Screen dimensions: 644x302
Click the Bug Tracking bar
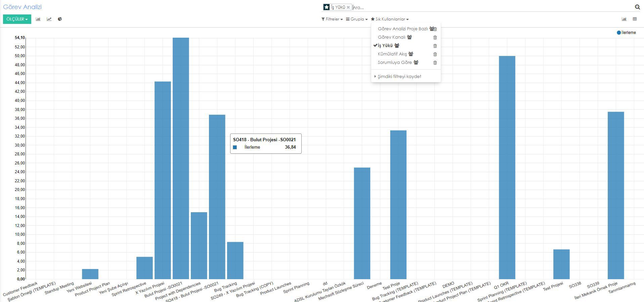pos(235,260)
